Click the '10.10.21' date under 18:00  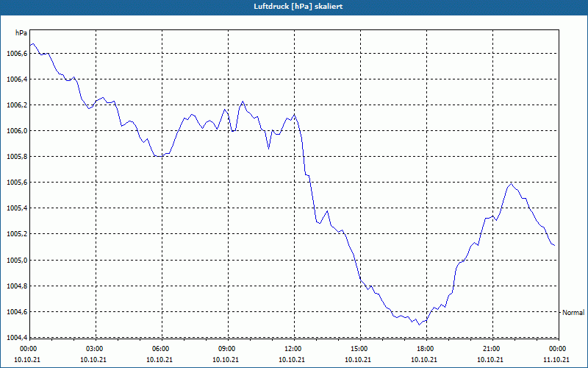point(424,360)
